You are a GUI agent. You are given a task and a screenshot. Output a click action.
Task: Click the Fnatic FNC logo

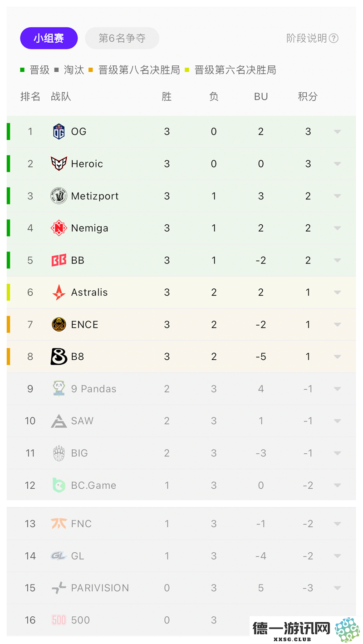[59, 524]
